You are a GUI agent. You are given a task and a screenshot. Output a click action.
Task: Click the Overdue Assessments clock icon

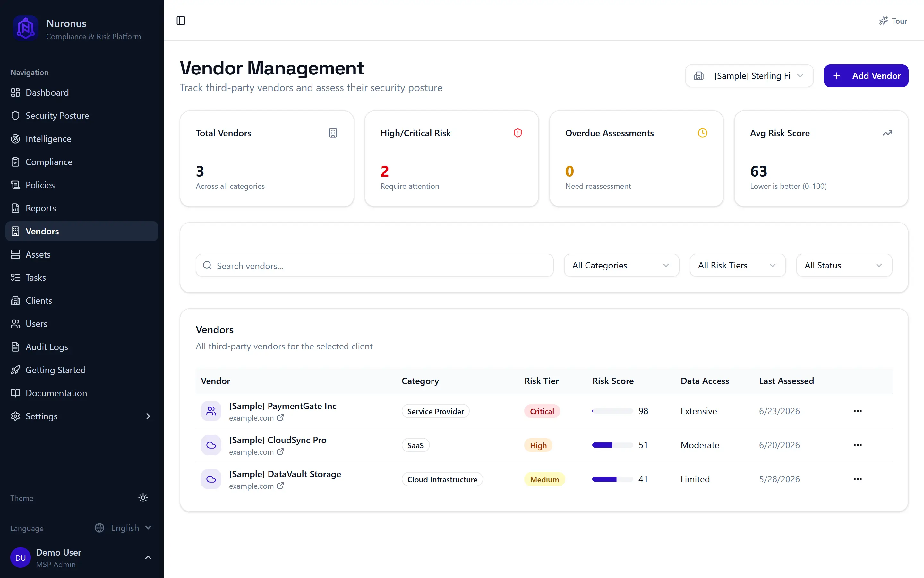click(x=703, y=133)
